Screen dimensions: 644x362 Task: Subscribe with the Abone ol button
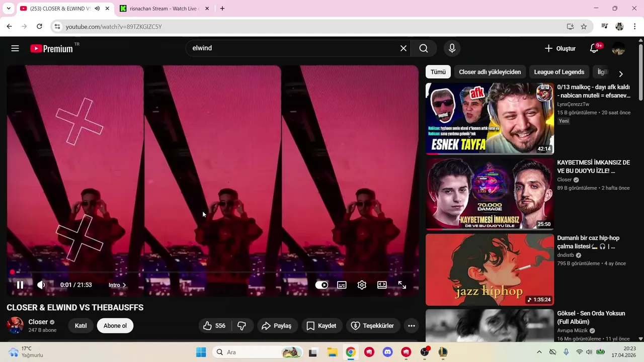115,326
